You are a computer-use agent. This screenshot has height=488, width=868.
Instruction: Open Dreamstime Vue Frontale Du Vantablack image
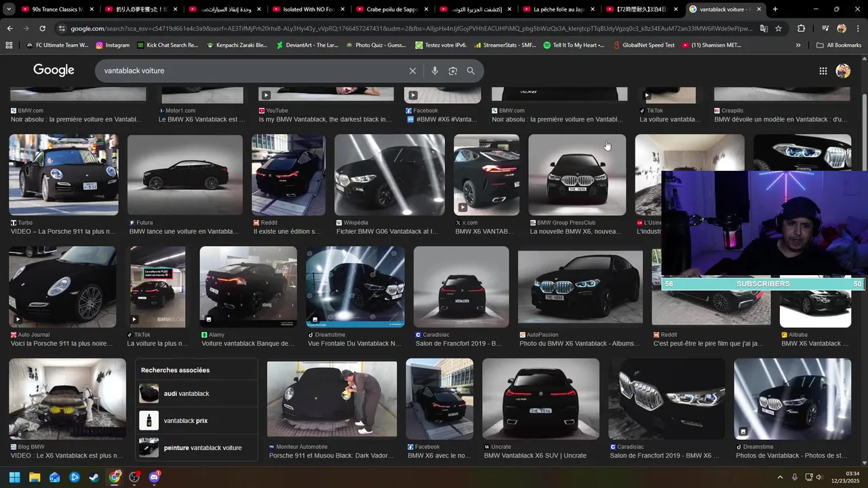355,287
